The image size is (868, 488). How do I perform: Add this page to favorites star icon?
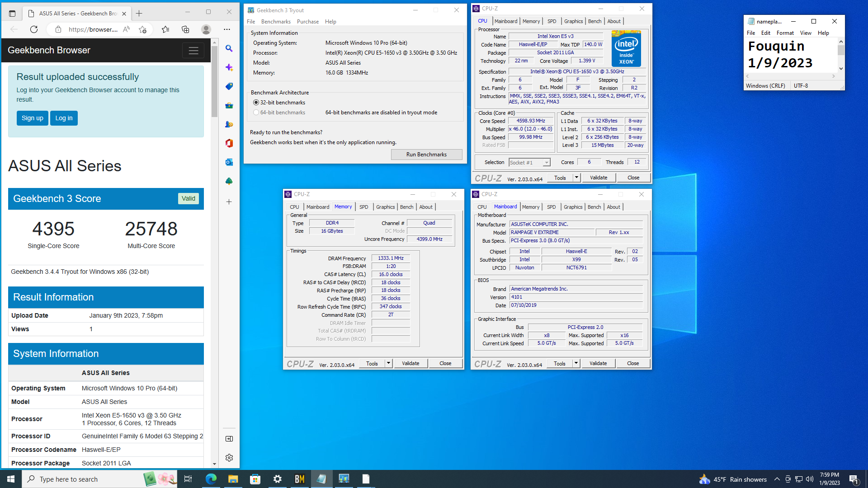[x=143, y=29]
